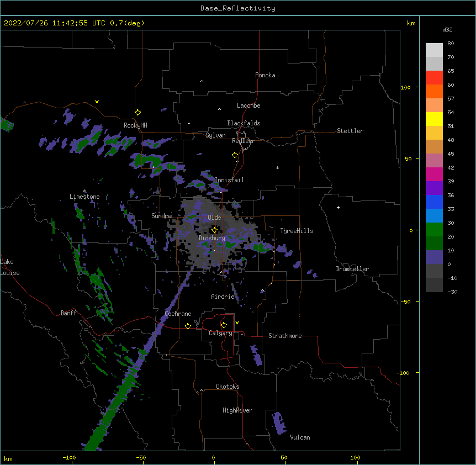Pick the bright green 20-30 dBZ legend swatch
The height and width of the screenshot is (465, 476).
434,230
